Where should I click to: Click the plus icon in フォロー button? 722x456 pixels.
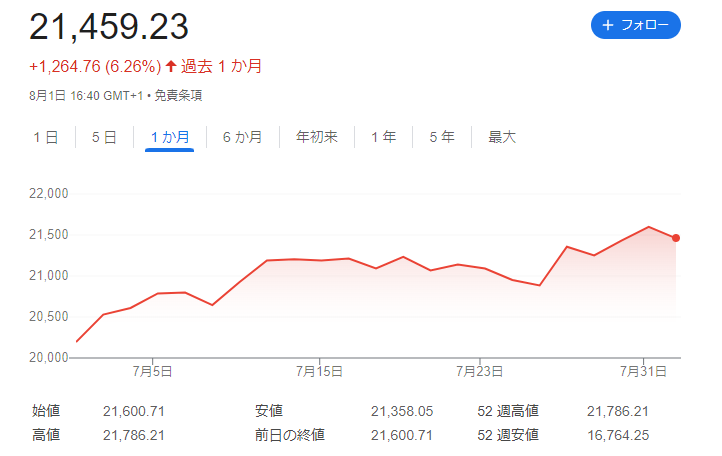click(608, 25)
